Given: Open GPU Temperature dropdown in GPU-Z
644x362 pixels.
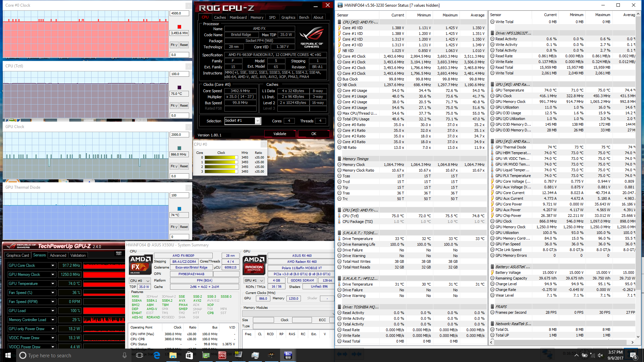Looking at the screenshot, I should (x=53, y=284).
